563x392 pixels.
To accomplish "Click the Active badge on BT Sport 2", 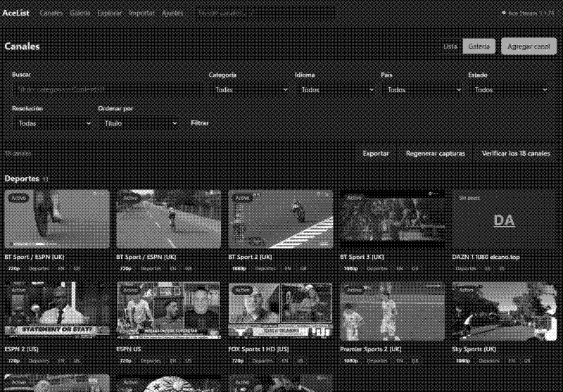I will click(x=242, y=198).
